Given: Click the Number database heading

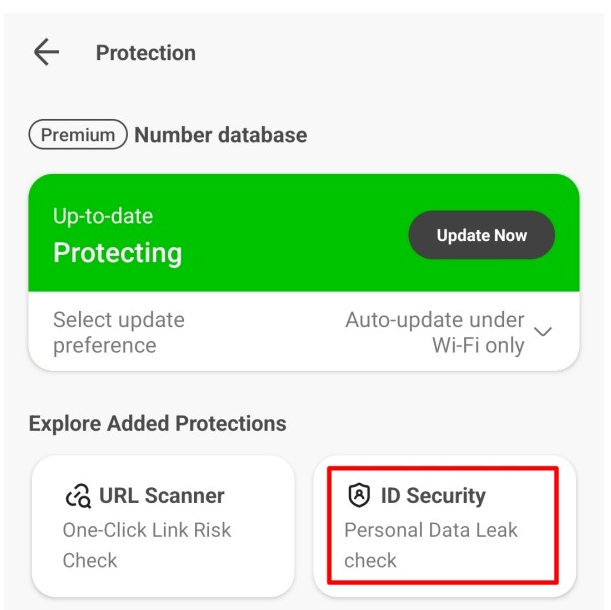Looking at the screenshot, I should 221,135.
